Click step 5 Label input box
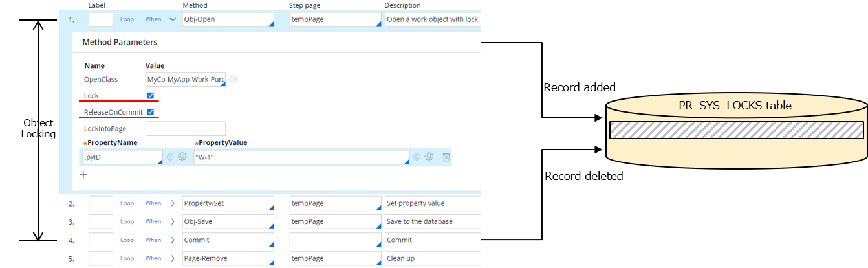Image resolution: width=868 pixels, height=268 pixels. coord(101,258)
